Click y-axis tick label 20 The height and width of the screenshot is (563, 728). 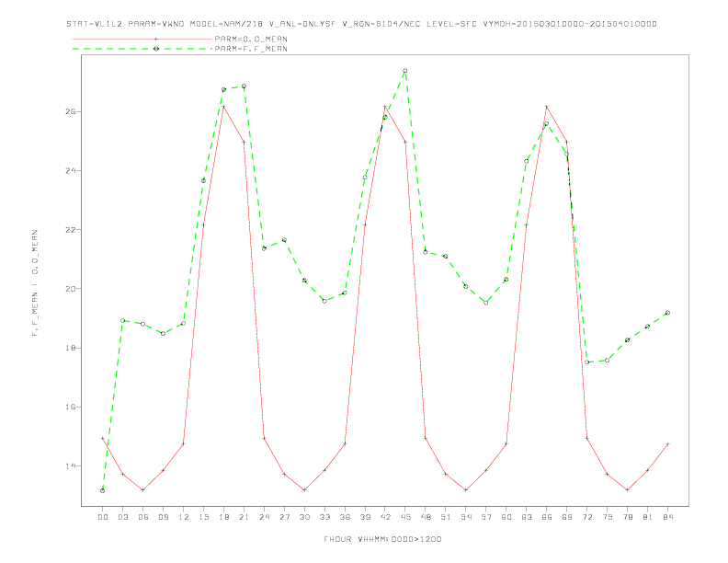tap(70, 289)
